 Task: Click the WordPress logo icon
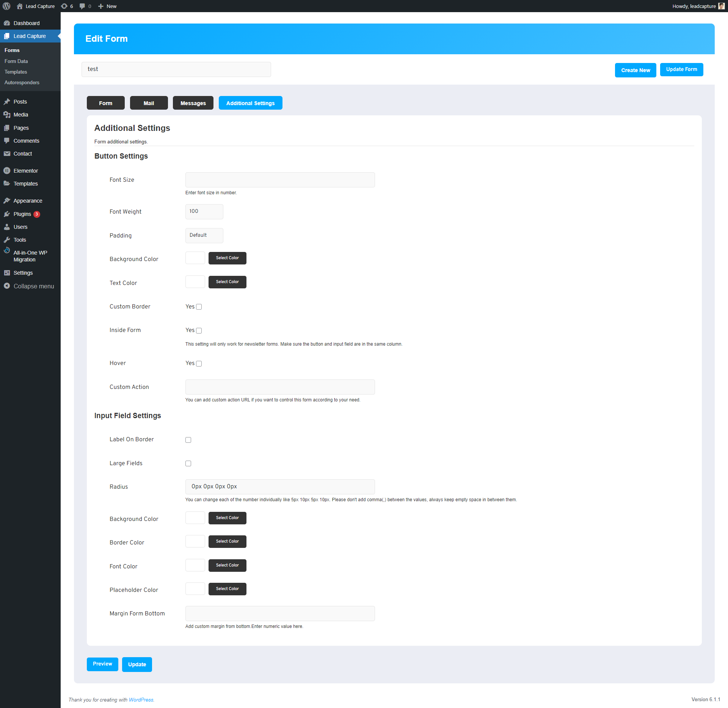(x=6, y=6)
